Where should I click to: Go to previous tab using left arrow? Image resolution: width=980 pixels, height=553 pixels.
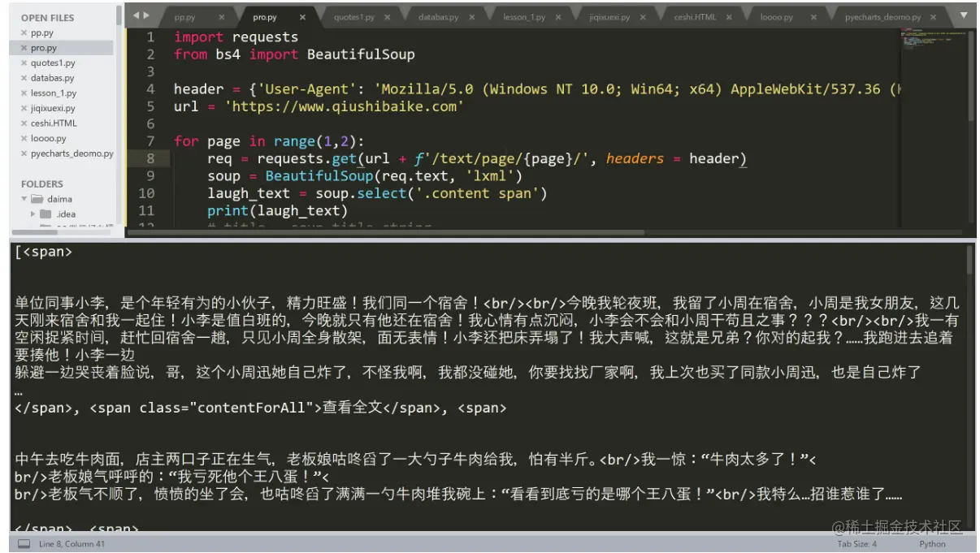[x=137, y=15]
